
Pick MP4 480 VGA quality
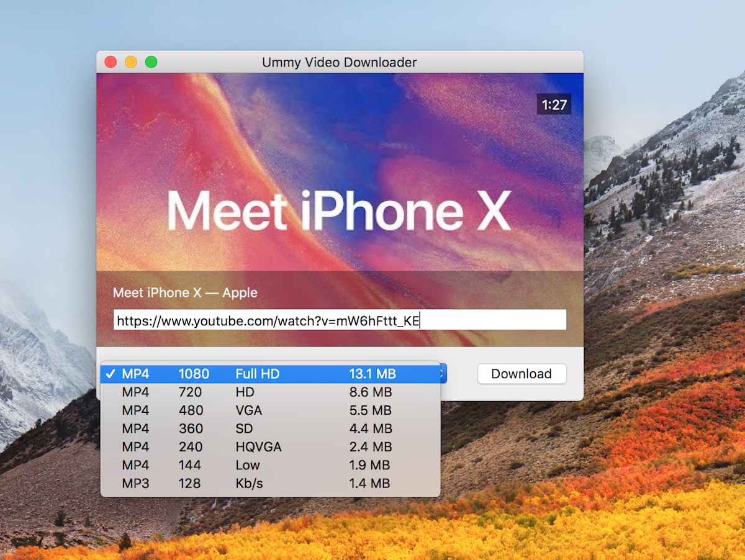tap(270, 410)
